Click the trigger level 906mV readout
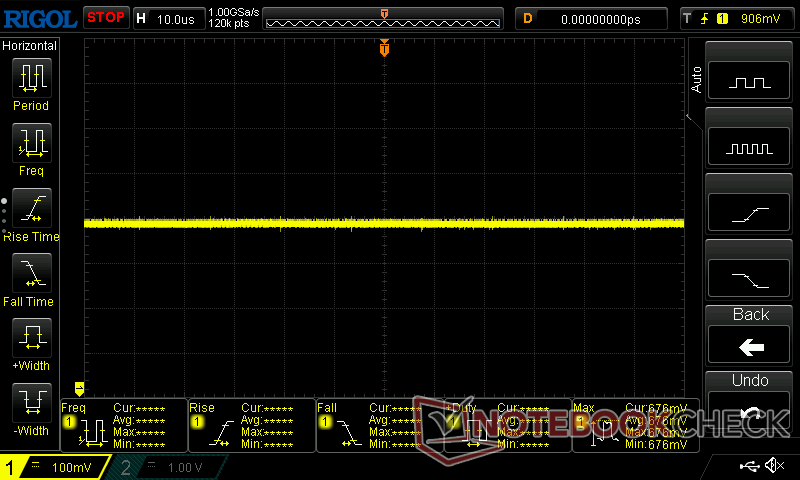800x480 pixels. pyautogui.click(x=760, y=19)
